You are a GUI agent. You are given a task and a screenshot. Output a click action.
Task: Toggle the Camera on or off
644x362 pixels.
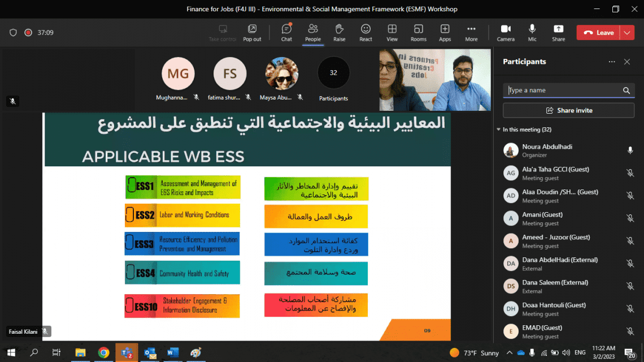(x=506, y=32)
